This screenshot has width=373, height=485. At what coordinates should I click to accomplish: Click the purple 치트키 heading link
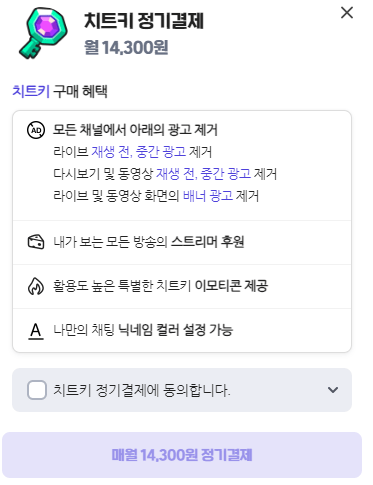point(31,91)
